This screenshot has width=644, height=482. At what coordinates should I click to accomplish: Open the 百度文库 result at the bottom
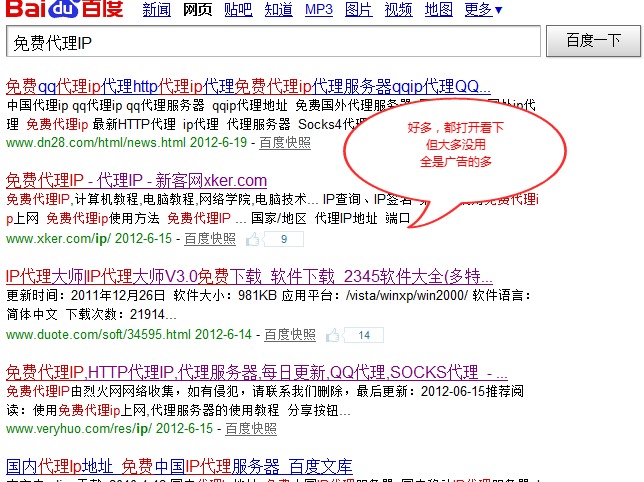click(179, 467)
